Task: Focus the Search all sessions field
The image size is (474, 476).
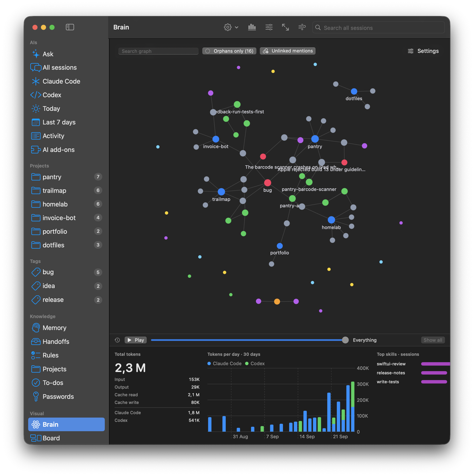Action: (379, 28)
